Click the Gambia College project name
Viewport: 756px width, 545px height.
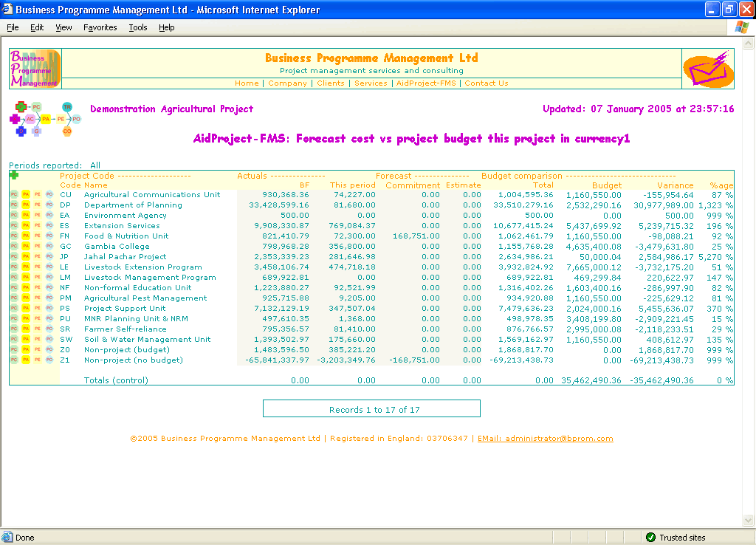point(117,246)
